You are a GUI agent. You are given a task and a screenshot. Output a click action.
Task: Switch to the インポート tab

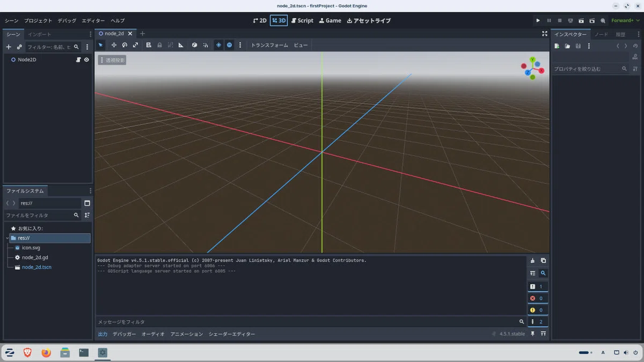coord(40,34)
